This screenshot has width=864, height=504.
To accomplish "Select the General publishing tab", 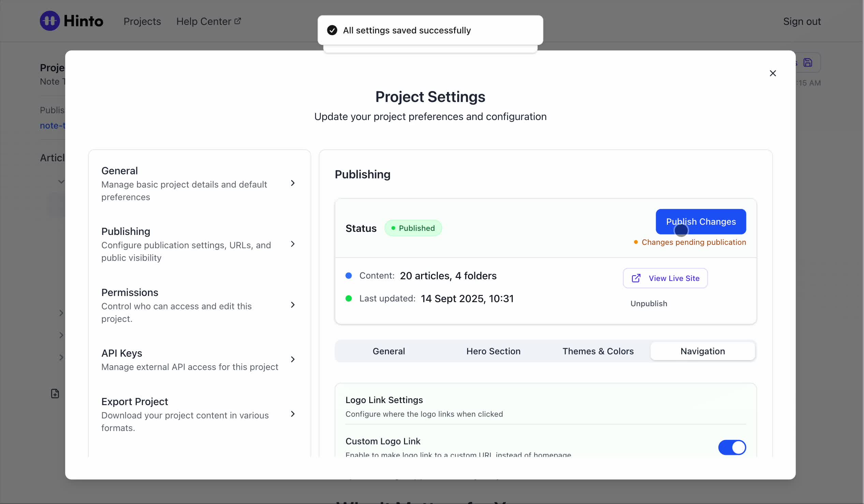I will [x=388, y=351].
